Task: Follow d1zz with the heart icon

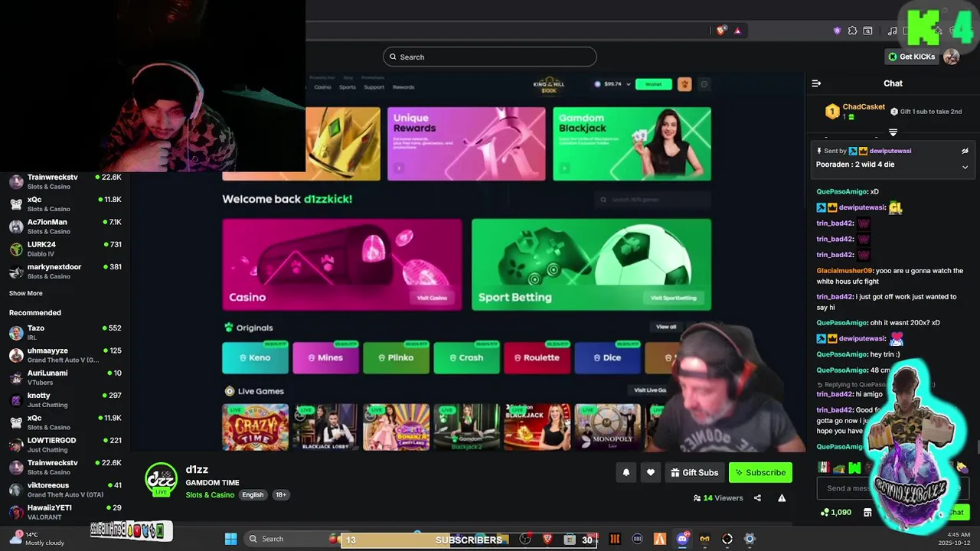Action: pyautogui.click(x=651, y=473)
